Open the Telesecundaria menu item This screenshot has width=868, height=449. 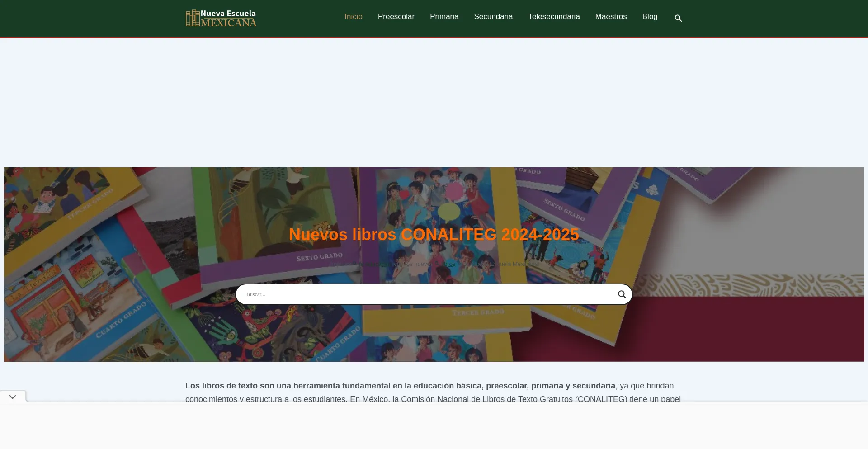click(x=554, y=17)
